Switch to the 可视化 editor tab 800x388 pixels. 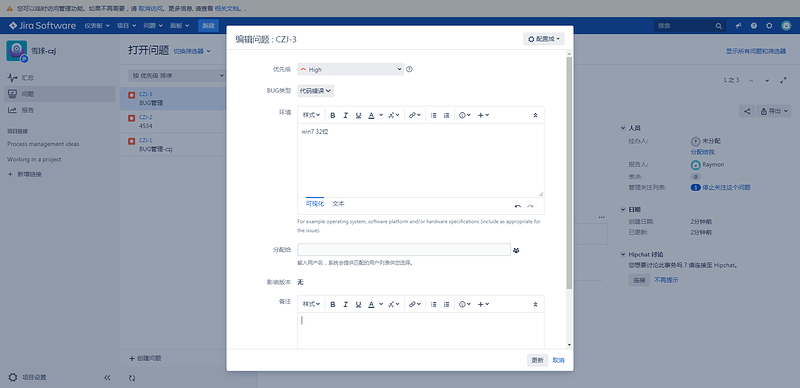point(315,204)
